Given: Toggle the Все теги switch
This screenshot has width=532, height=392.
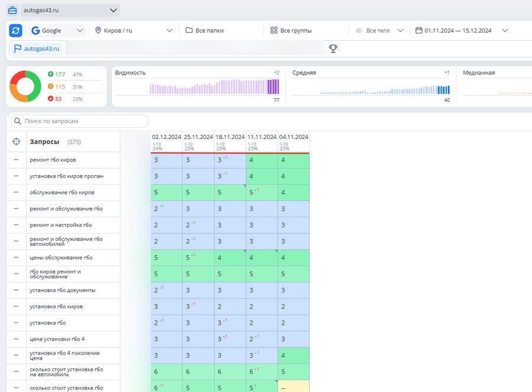Looking at the screenshot, I should (359, 30).
